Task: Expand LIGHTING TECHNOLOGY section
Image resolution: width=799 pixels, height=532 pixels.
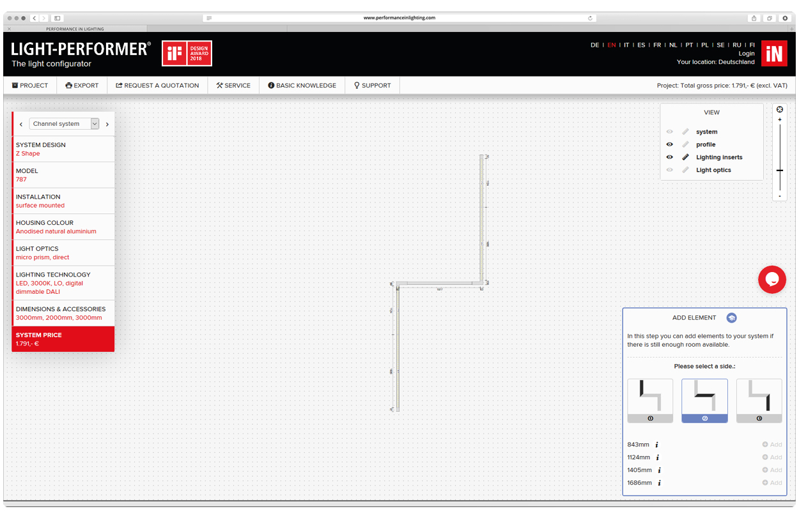Action: tap(63, 283)
